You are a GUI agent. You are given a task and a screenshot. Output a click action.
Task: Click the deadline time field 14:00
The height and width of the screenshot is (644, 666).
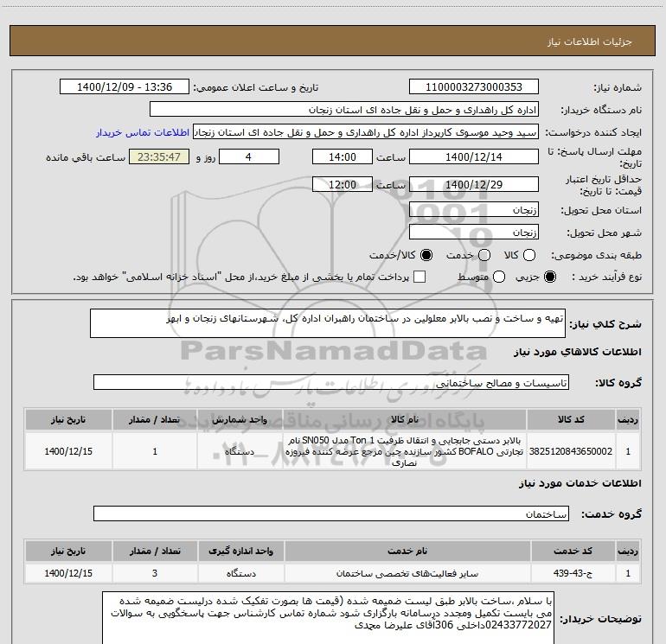point(343,156)
